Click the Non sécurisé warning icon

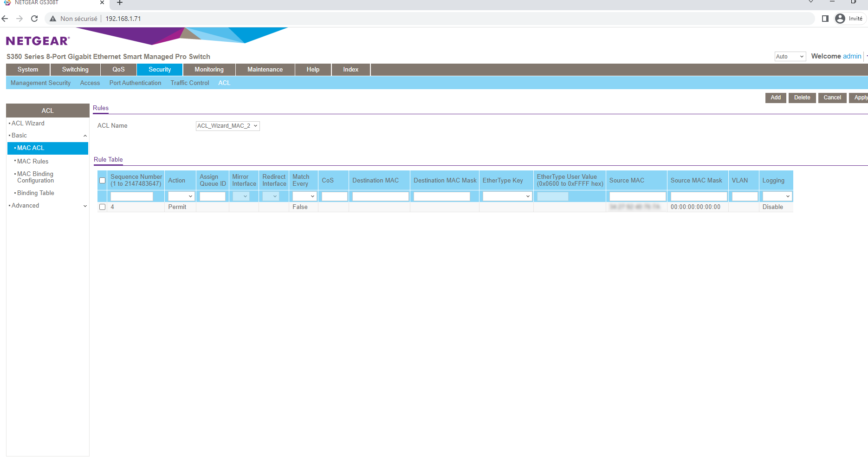coord(53,19)
